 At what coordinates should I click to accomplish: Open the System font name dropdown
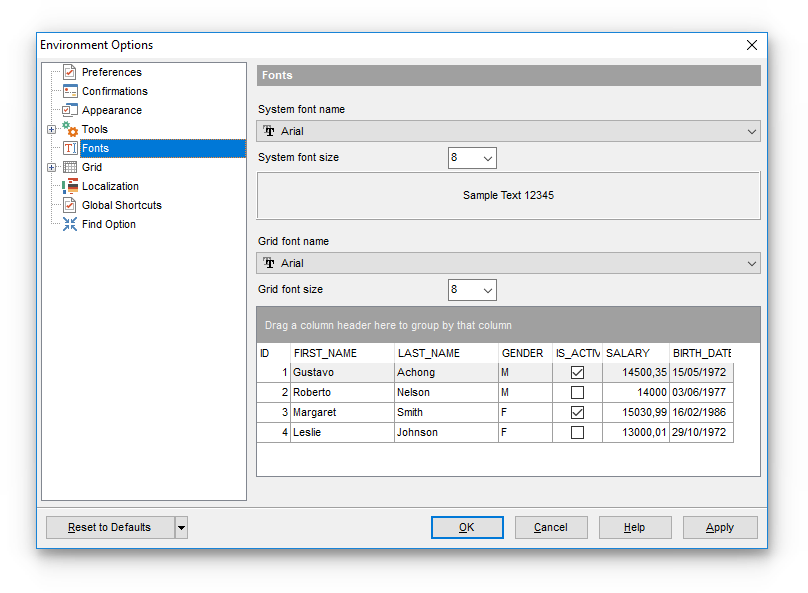749,130
